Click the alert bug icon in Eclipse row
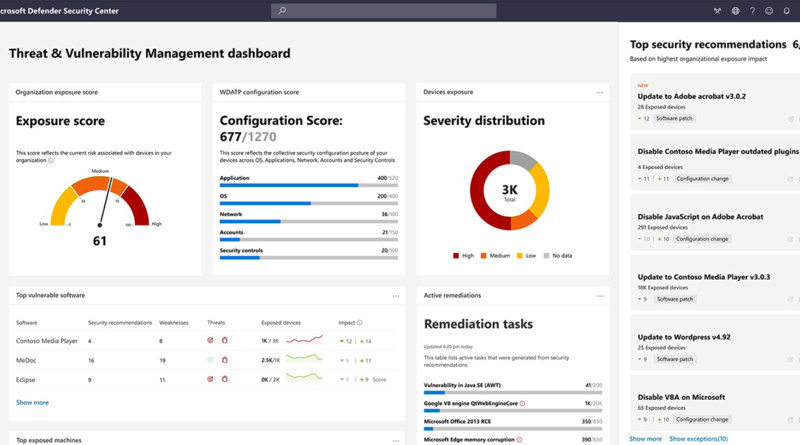The width and height of the screenshot is (800, 445). pos(224,379)
